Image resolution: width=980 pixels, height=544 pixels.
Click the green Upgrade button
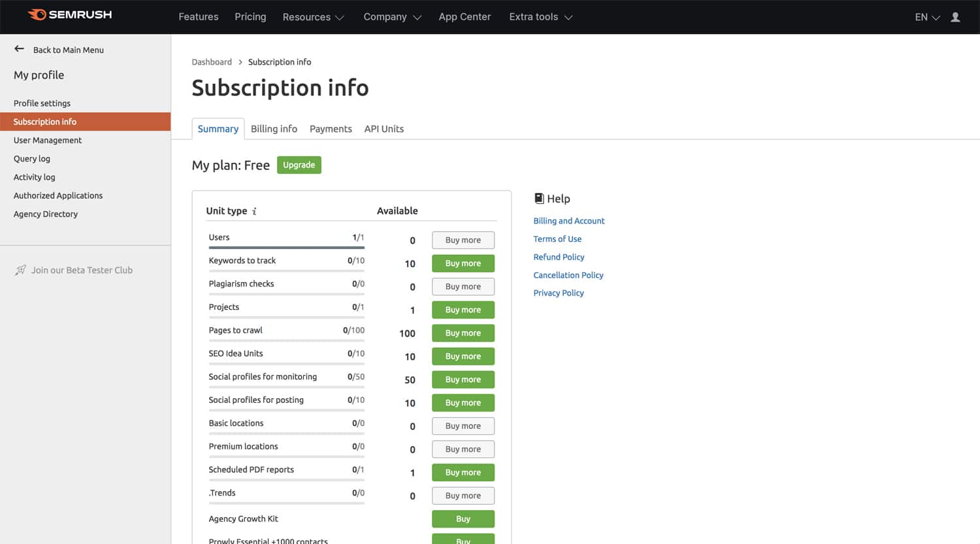(299, 165)
